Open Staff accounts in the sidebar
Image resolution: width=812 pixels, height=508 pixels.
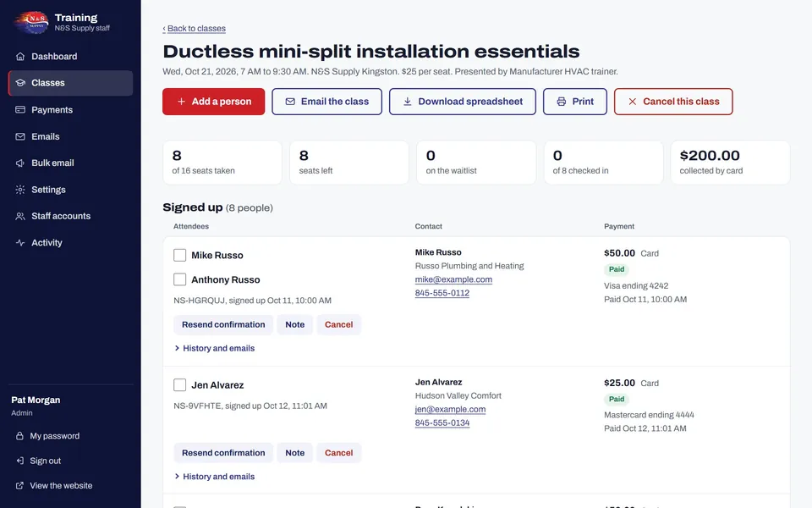click(70, 216)
